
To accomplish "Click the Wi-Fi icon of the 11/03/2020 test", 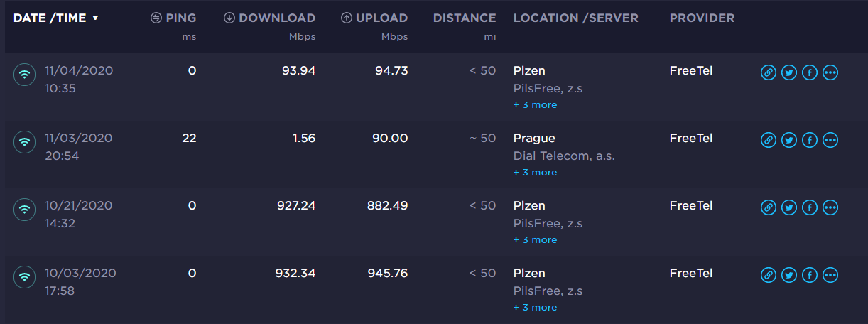I will pos(25,142).
